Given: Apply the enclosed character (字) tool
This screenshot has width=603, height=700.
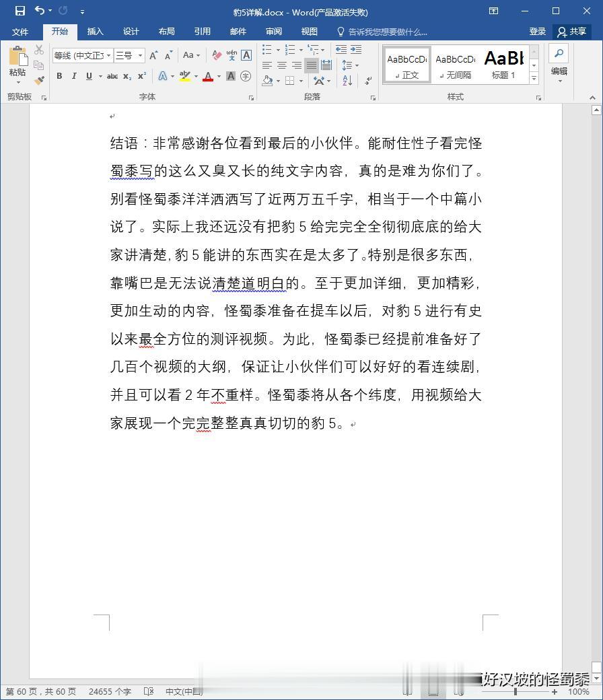Looking at the screenshot, I should tap(246, 76).
